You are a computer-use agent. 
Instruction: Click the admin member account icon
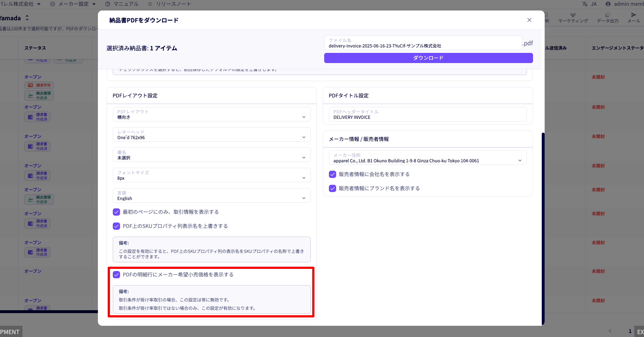[608, 4]
